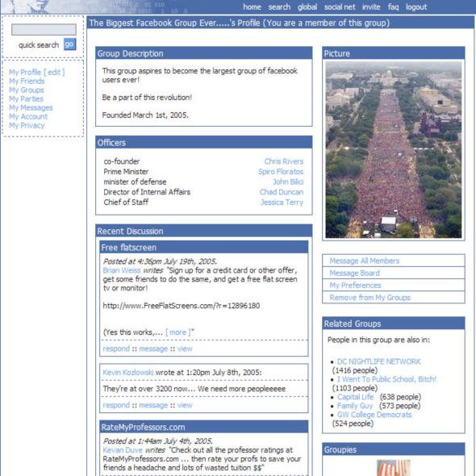Select Message All Members

tap(365, 261)
